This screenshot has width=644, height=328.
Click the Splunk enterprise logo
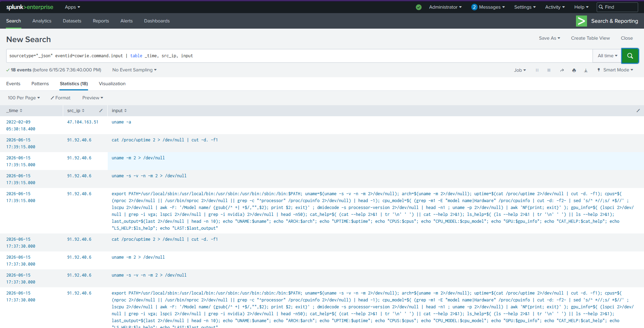[30, 7]
